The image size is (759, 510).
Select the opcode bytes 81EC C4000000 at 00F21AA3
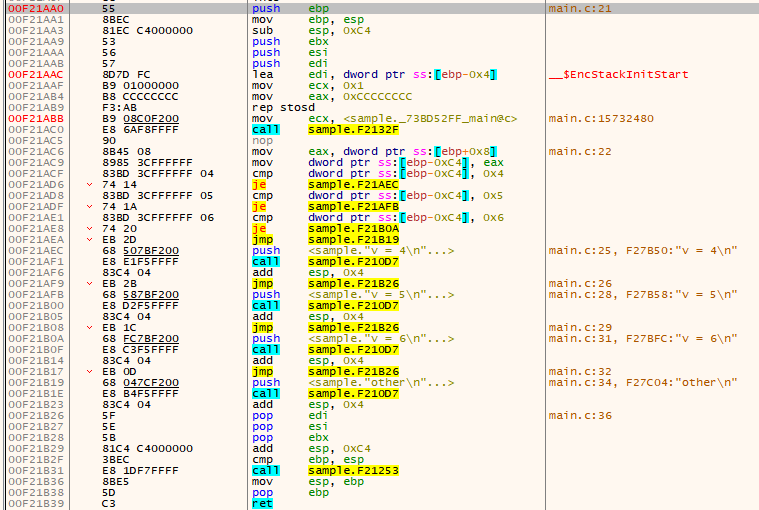(135, 31)
